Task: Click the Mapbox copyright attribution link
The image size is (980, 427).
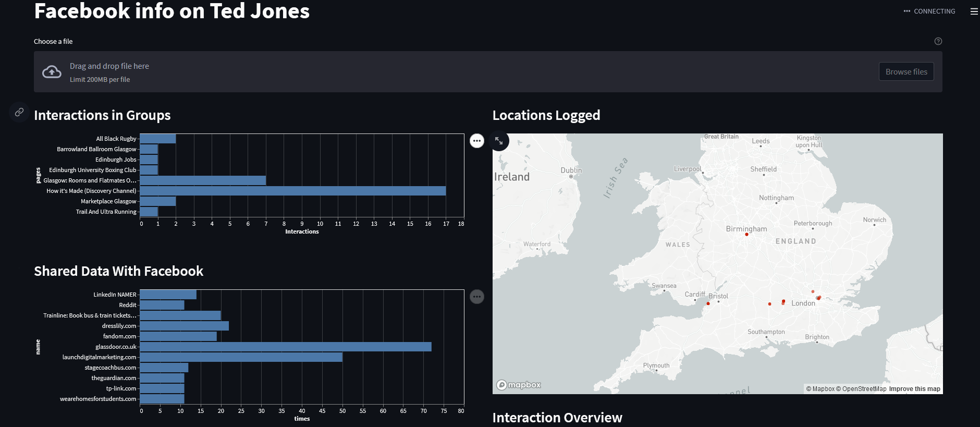Action: 820,389
